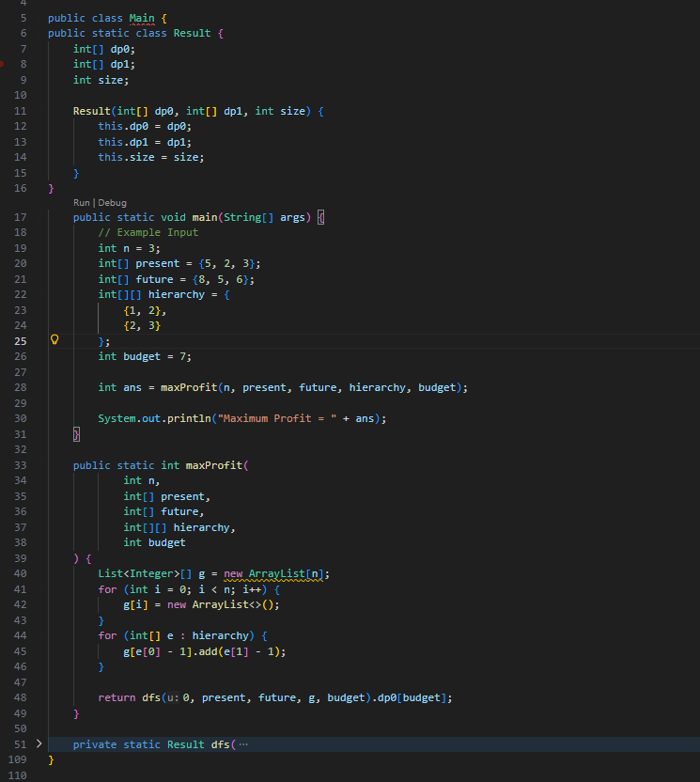Click 'maxProfit' method name on line 33
This screenshot has width=700, height=782.
(214, 466)
